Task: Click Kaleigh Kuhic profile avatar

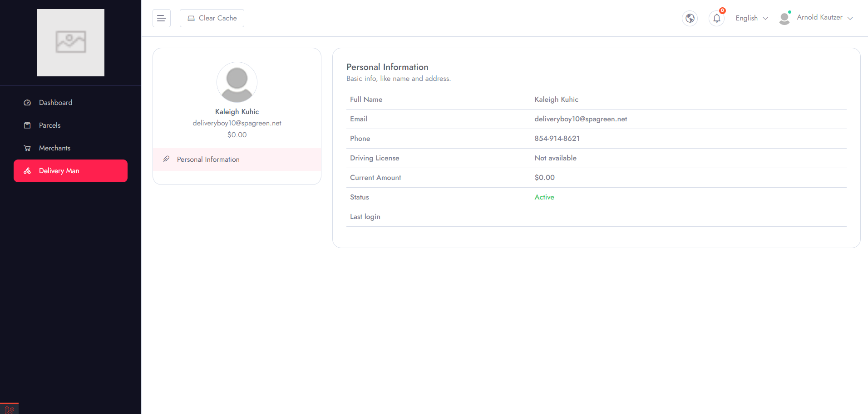Action: click(x=237, y=82)
